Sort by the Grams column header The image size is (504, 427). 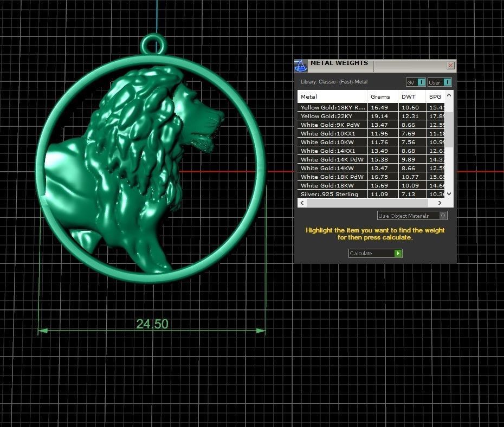point(383,96)
